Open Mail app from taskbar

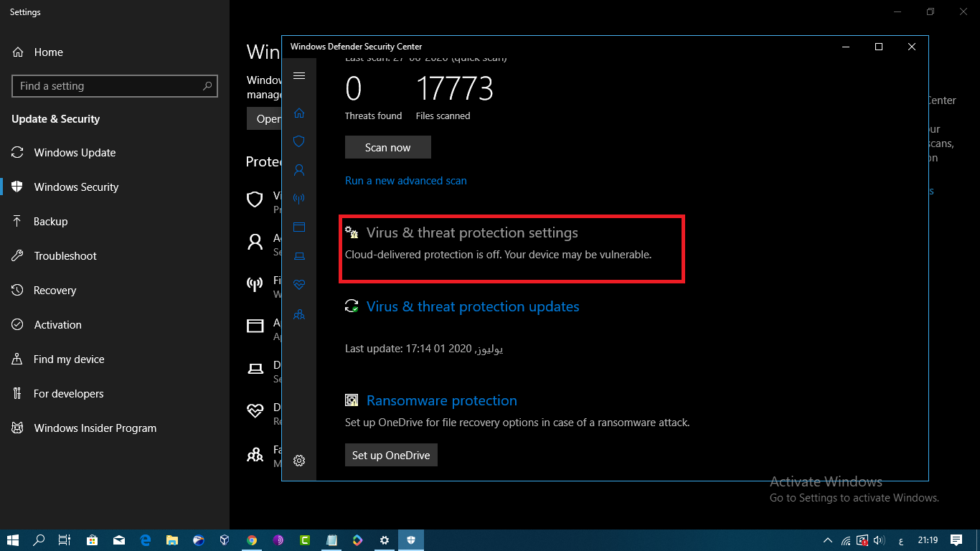118,540
